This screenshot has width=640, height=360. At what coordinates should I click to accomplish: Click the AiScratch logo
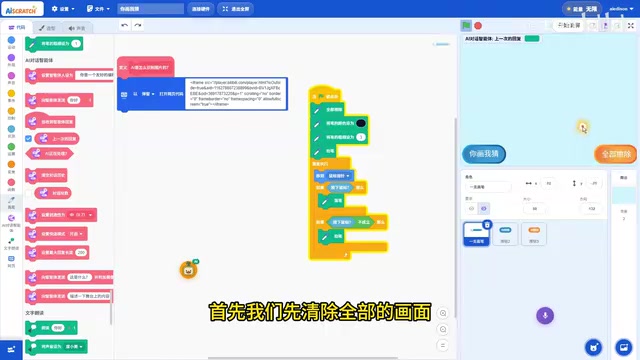tap(22, 9)
